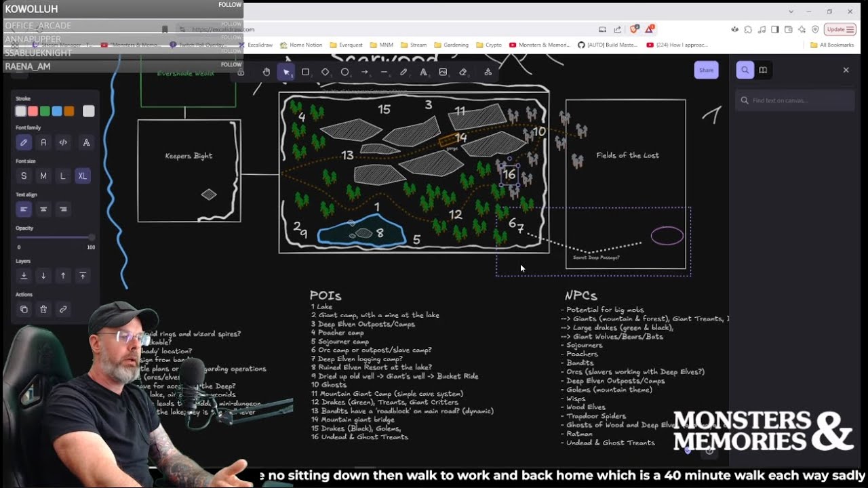Click the browser Update button
The image size is (868, 488).
point(840,29)
